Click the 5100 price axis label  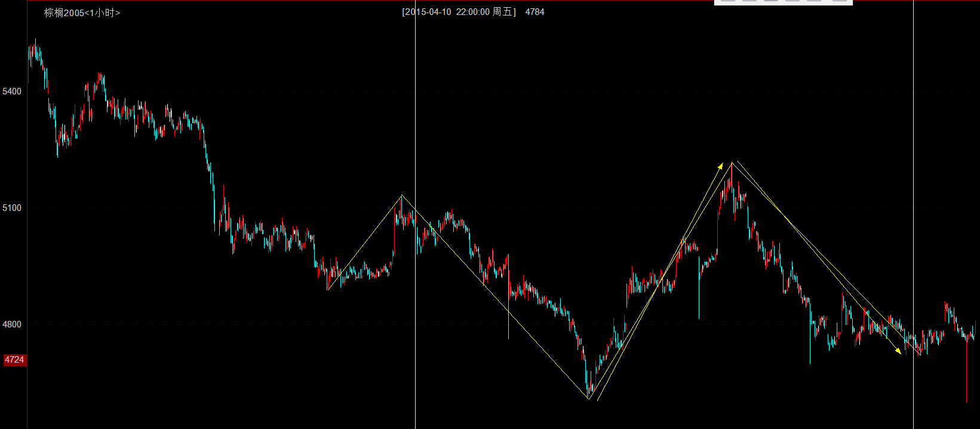12,208
